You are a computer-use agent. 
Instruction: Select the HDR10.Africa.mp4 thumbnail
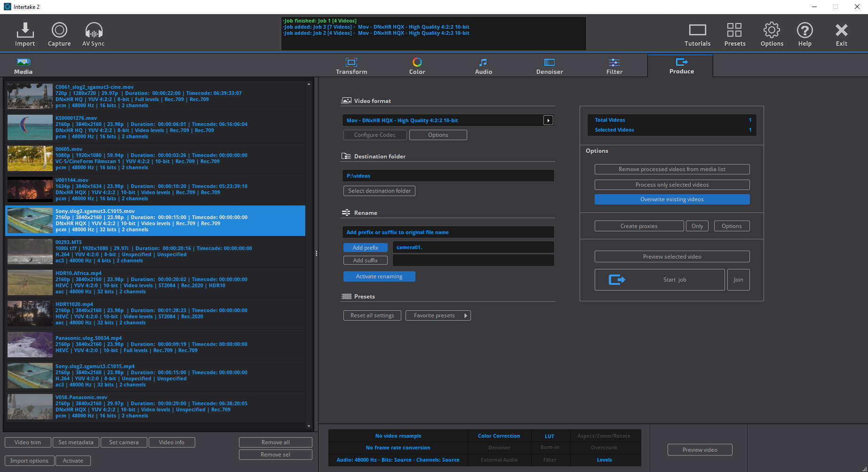(x=30, y=283)
